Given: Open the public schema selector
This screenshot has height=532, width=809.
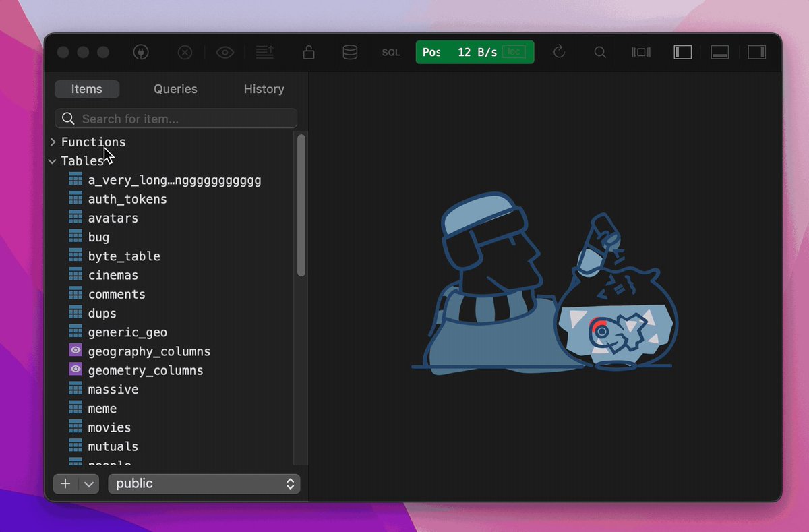Looking at the screenshot, I should 204,483.
